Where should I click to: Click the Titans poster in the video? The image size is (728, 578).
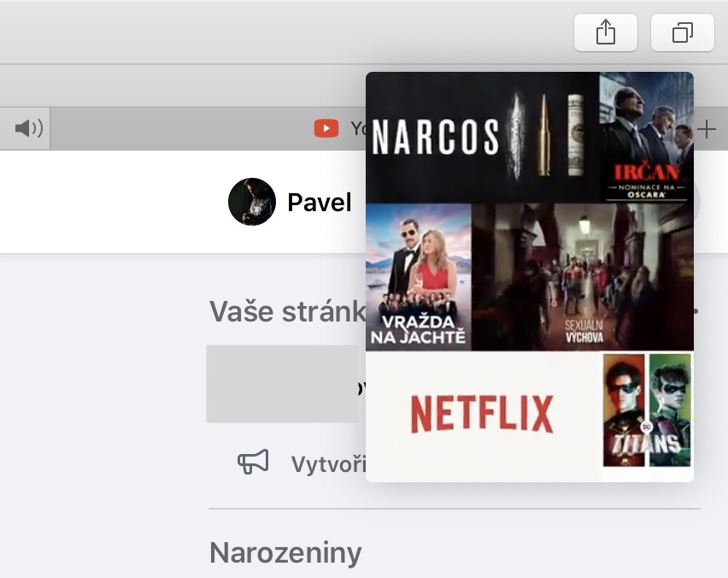tap(647, 410)
